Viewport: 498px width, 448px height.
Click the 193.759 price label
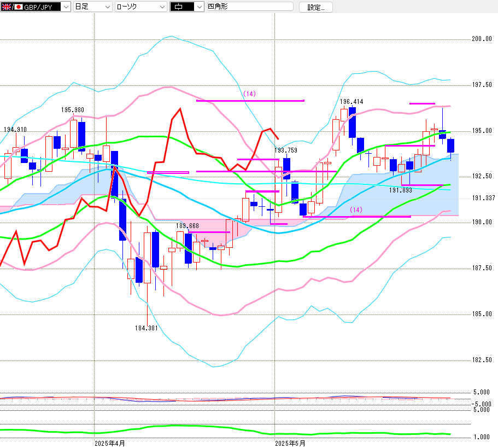click(x=285, y=150)
